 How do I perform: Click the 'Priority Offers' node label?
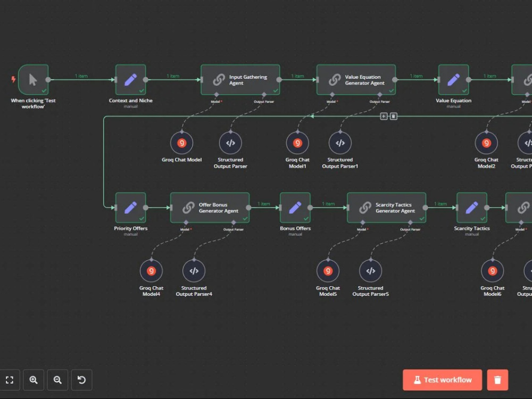point(131,228)
